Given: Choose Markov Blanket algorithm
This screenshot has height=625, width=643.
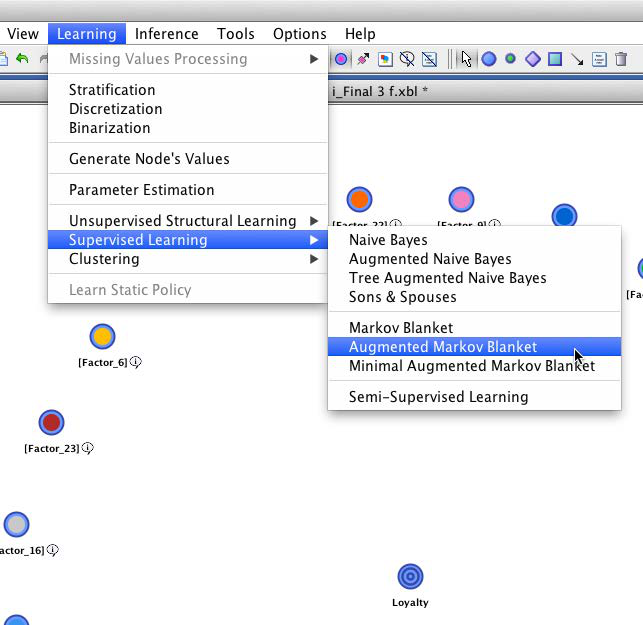Looking at the screenshot, I should tap(474, 328).
